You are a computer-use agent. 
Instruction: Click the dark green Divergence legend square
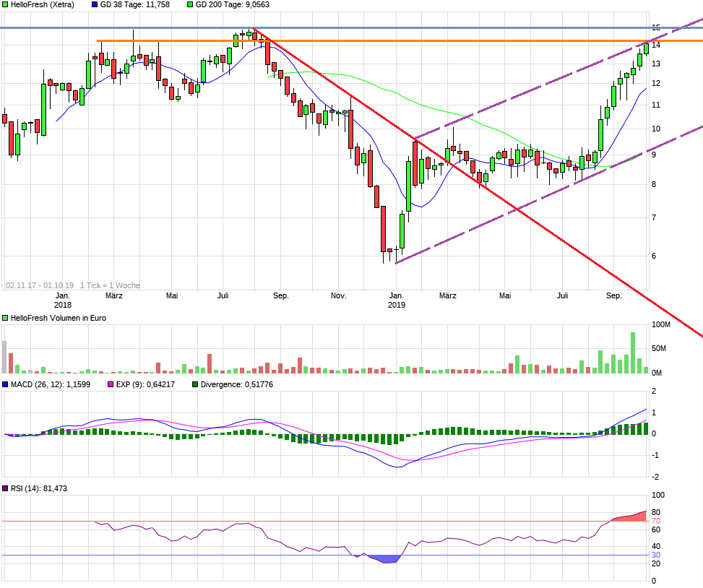pyautogui.click(x=195, y=384)
